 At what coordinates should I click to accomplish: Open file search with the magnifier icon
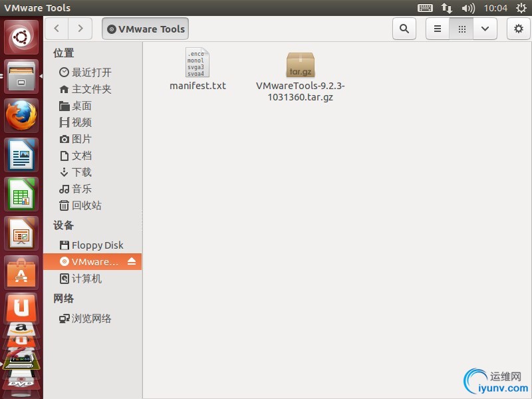pos(404,29)
